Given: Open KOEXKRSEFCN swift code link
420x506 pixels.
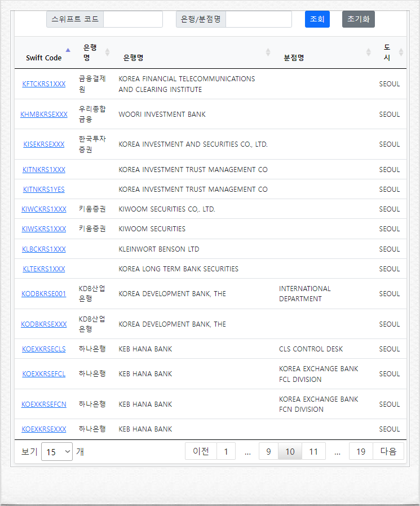Looking at the screenshot, I should [44, 404].
